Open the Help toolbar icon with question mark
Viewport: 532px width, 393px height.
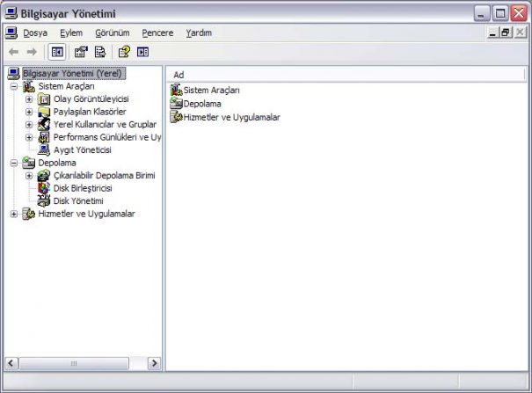[x=124, y=52]
